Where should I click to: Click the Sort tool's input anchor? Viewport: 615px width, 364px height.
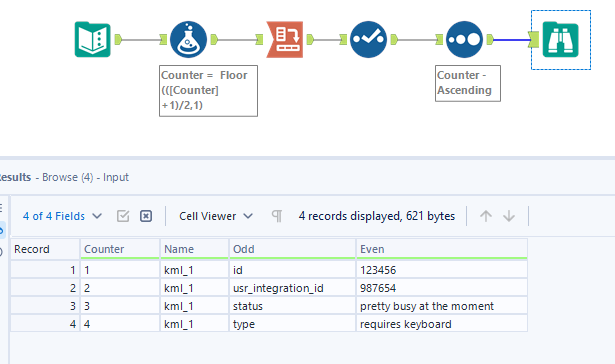439,40
